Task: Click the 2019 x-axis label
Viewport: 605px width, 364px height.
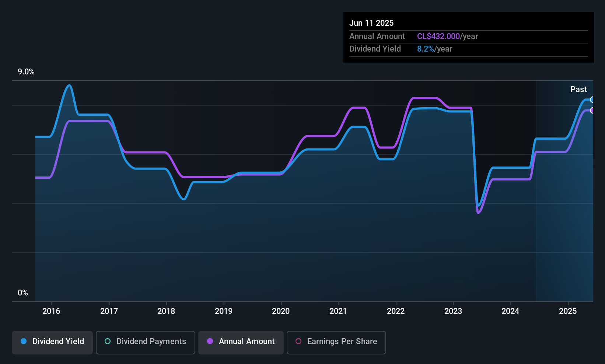Action: pos(224,311)
